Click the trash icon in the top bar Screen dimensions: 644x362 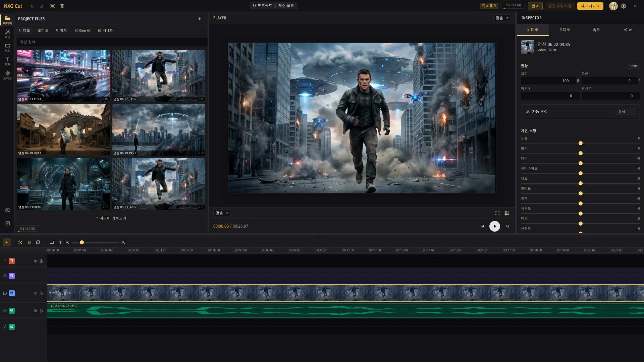pyautogui.click(x=62, y=6)
